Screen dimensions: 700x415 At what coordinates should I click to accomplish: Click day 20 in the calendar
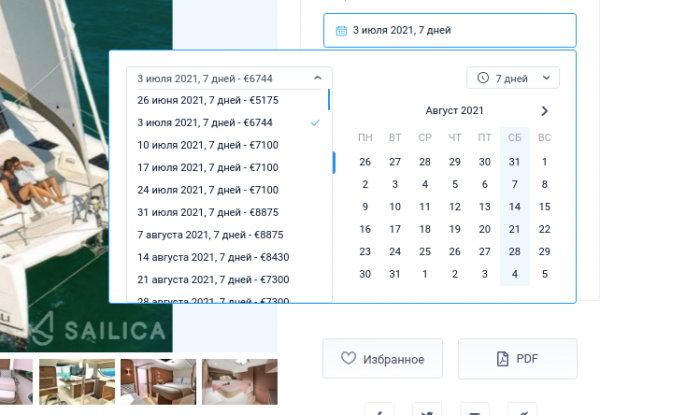coord(484,229)
